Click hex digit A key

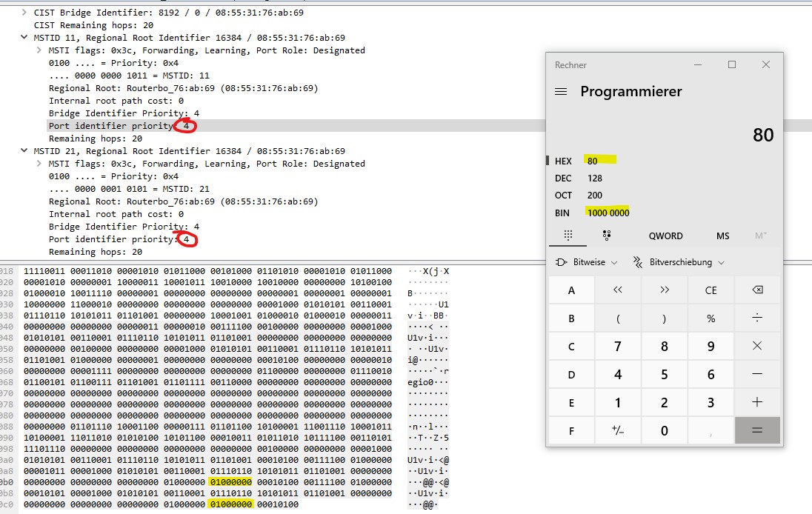tap(571, 290)
